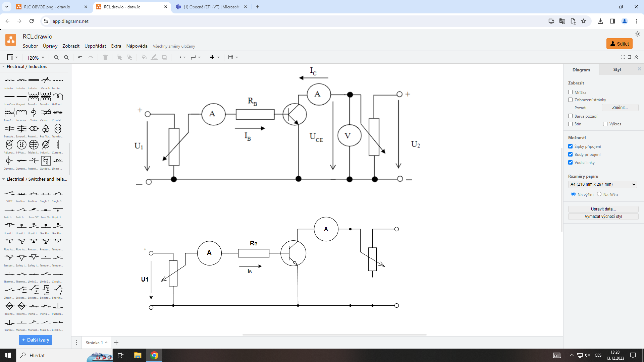Select the Na šířku landscape radio button
Screen dimensions: 644x362
tap(599, 194)
